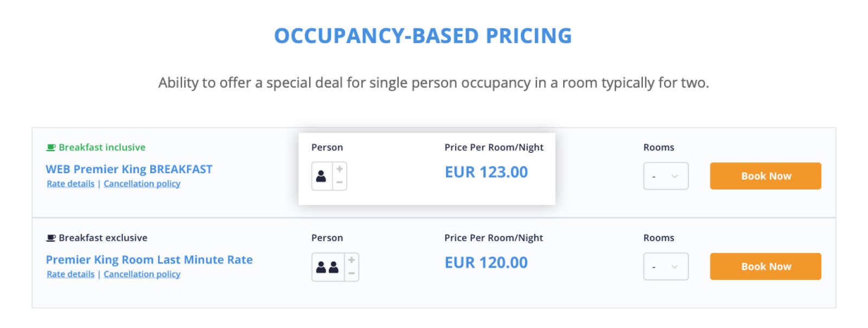Open Cancellation policy for WEB Premier King BREAKFAST
Viewport: 868px width, 328px height.
142,184
